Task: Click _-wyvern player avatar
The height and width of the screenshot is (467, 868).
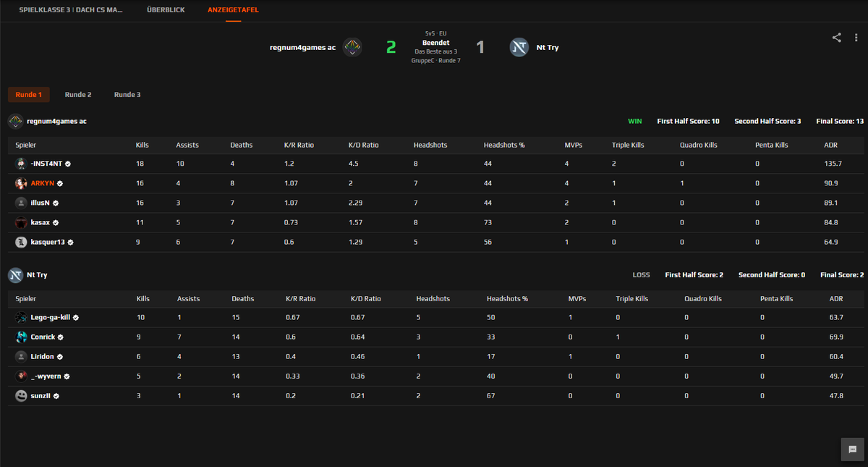Action: click(21, 376)
